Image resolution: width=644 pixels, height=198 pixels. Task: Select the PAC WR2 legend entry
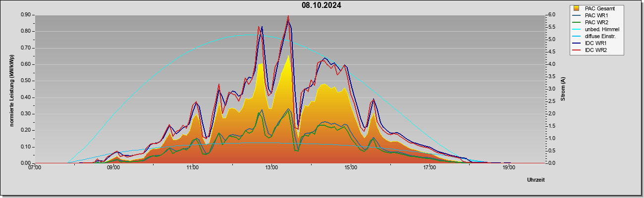coord(597,22)
